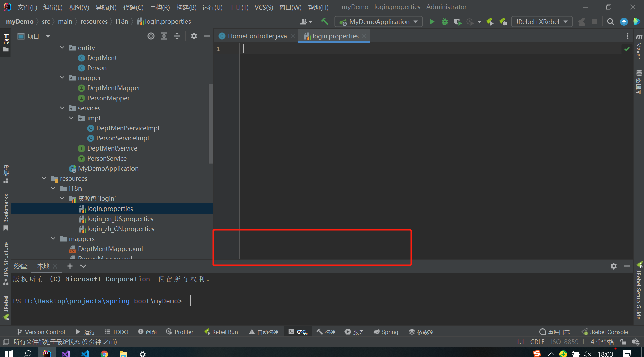Open editor tabs more options menu
This screenshot has height=357, width=644.
pyautogui.click(x=627, y=36)
